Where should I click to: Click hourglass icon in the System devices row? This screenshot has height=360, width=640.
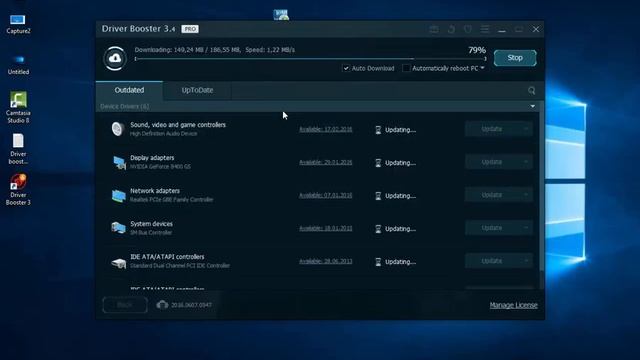(x=378, y=229)
